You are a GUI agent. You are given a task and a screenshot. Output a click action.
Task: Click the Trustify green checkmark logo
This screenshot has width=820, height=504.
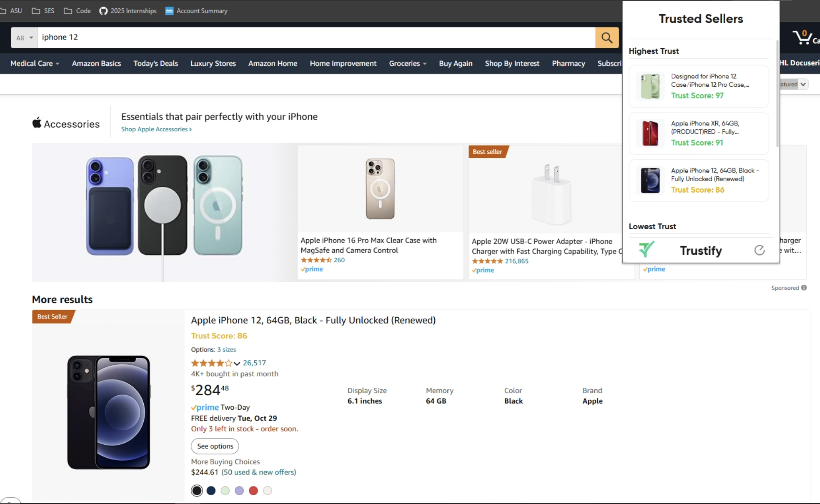[646, 249]
